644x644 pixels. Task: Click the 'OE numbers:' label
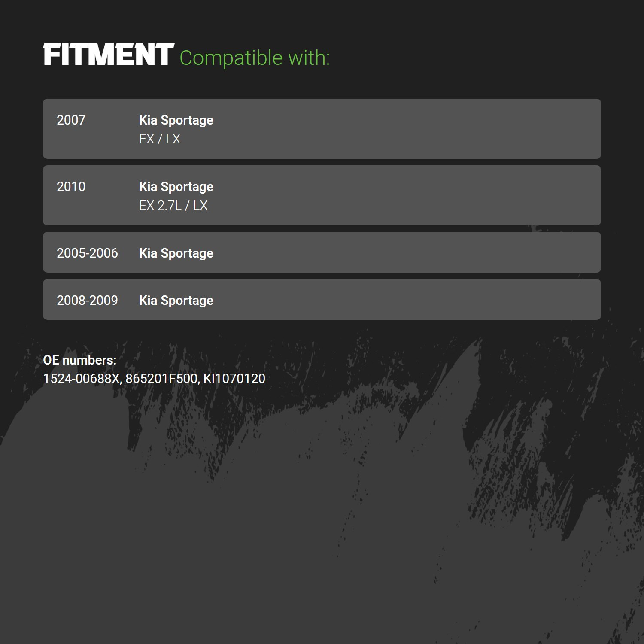tap(80, 360)
